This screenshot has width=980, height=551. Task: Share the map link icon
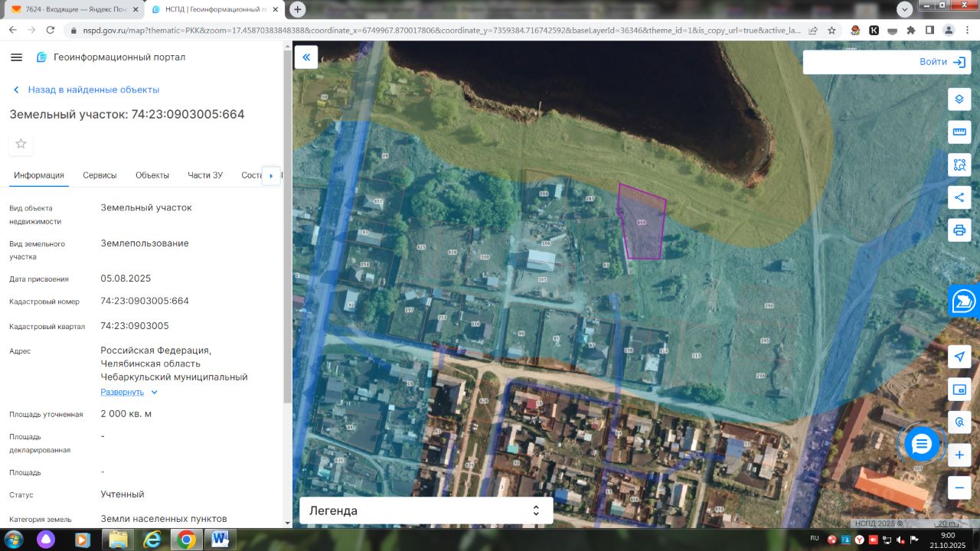point(959,197)
